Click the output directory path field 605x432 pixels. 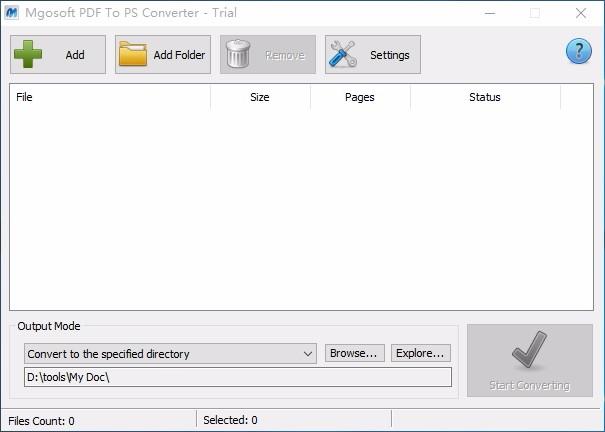pos(238,377)
